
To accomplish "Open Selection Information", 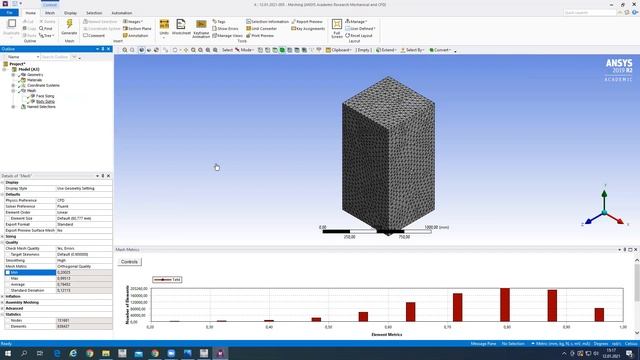I will tap(267, 22).
